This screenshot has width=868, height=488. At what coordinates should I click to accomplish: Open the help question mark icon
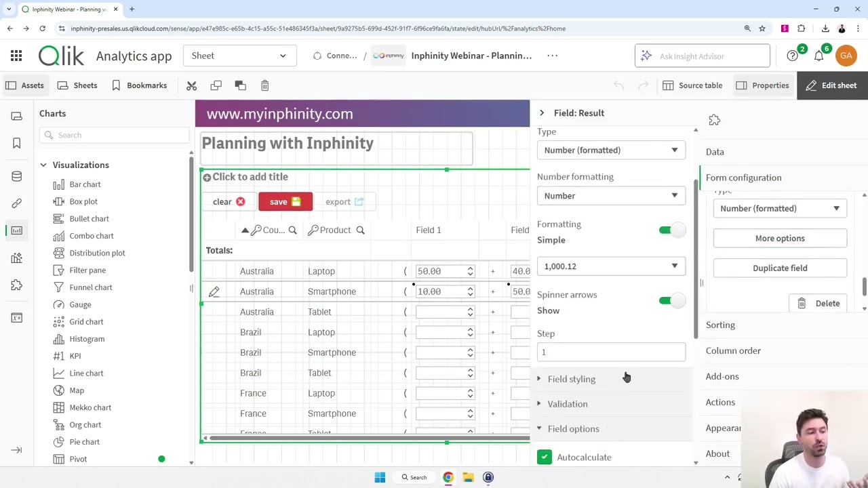point(793,56)
